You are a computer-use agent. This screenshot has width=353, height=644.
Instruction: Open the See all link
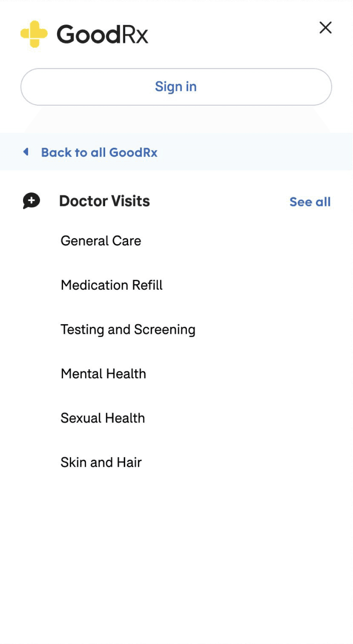coord(310,202)
